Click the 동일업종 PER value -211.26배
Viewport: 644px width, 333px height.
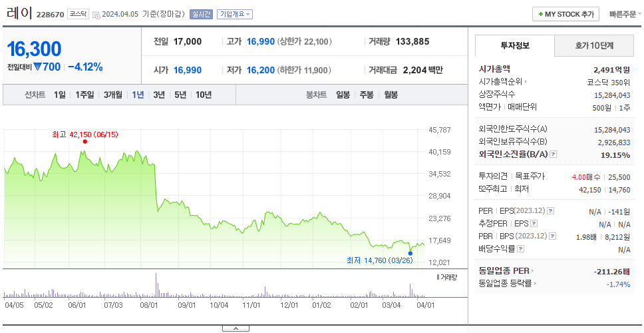coord(612,272)
